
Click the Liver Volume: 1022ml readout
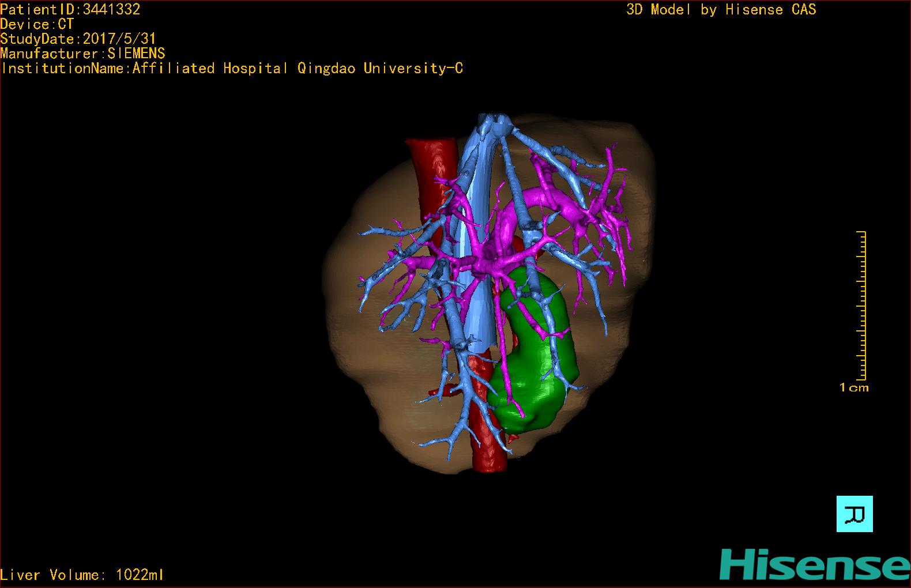pos(82,575)
